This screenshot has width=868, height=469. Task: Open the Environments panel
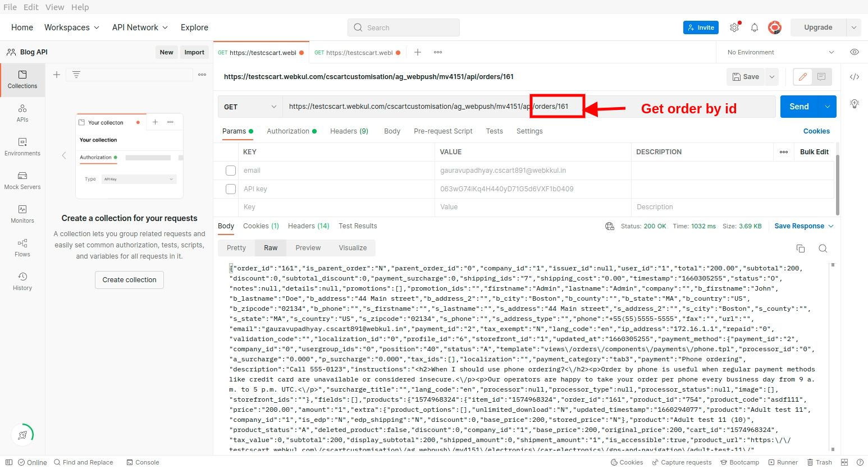tap(22, 147)
